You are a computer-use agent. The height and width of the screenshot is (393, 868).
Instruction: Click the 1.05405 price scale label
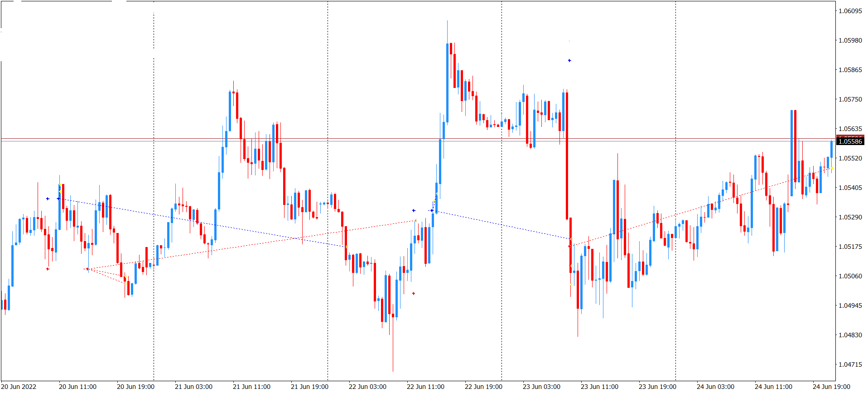pyautogui.click(x=850, y=188)
